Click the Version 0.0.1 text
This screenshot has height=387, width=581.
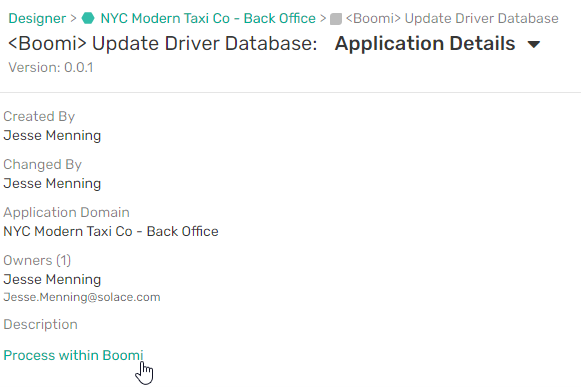pyautogui.click(x=51, y=67)
